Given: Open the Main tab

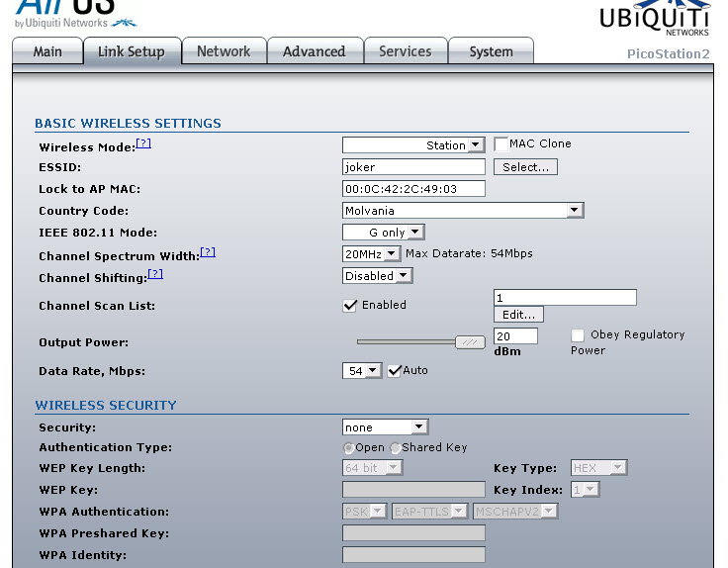Looking at the screenshot, I should click(47, 51).
